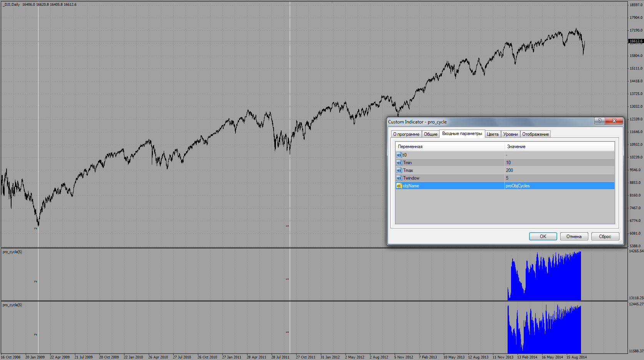
Task: Select the Tmax value cell showing 200
Action: (x=559, y=170)
